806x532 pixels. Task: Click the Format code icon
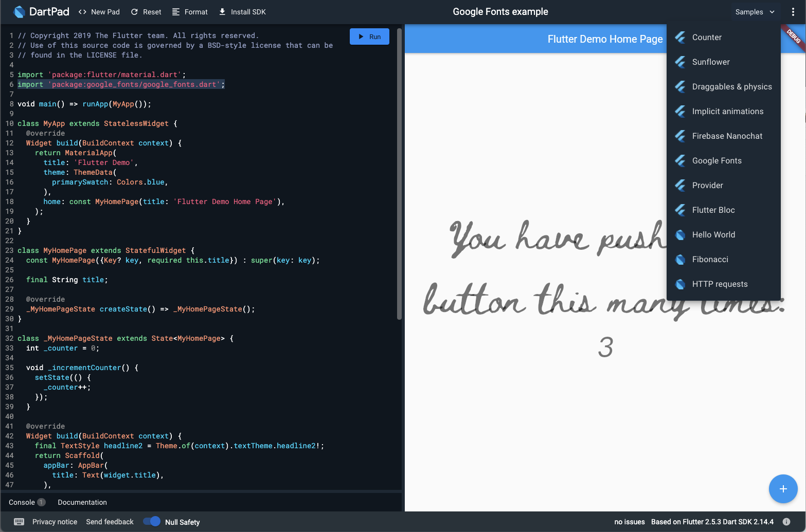tap(176, 11)
